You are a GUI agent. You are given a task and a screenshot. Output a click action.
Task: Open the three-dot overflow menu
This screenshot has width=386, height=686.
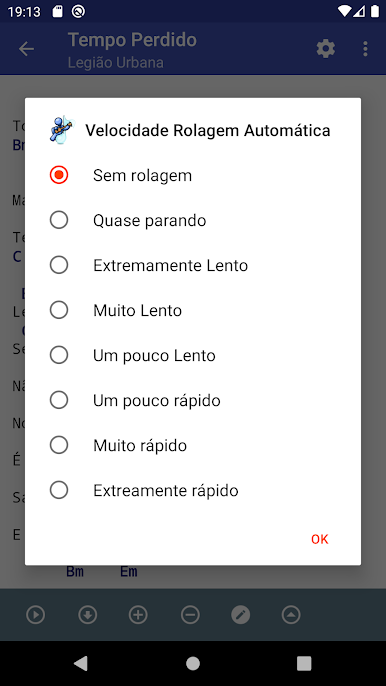365,49
